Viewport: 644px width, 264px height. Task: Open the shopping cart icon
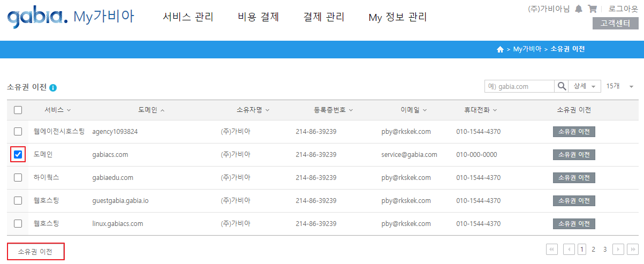point(592,9)
